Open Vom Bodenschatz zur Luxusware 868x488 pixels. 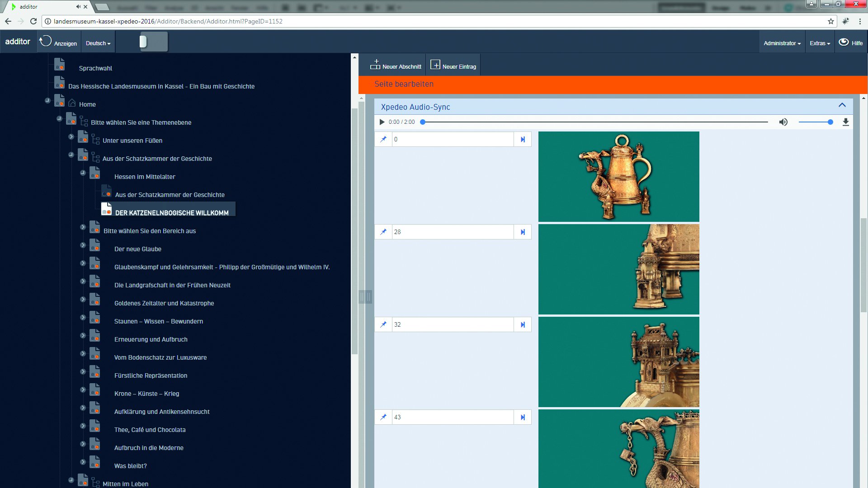(160, 357)
